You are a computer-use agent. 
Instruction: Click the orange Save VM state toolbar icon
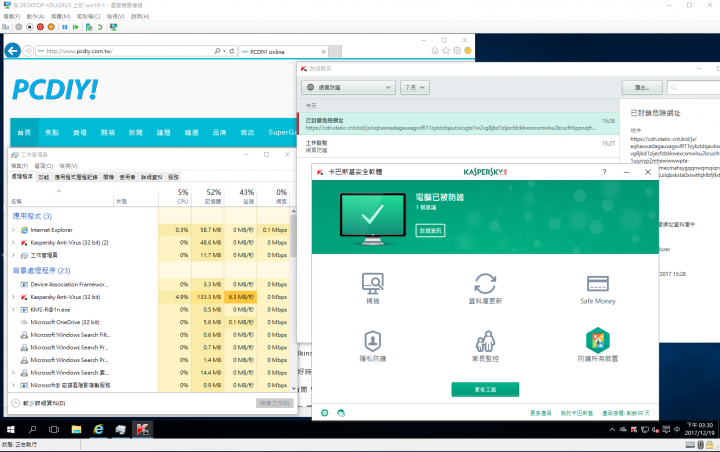click(x=51, y=27)
